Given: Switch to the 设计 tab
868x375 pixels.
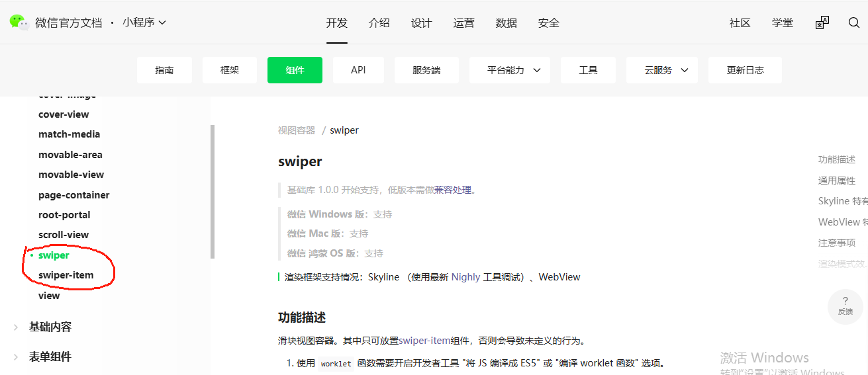Looking at the screenshot, I should pos(422,22).
